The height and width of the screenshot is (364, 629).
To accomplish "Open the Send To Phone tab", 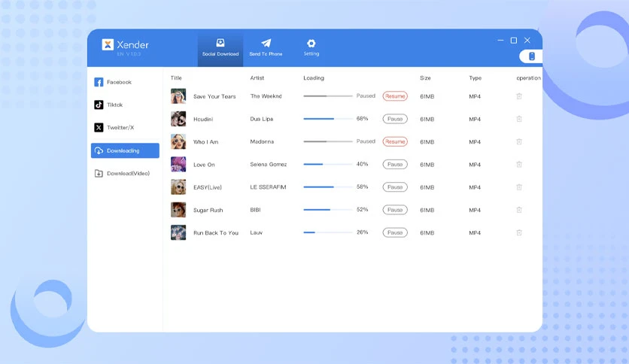I will click(x=266, y=48).
